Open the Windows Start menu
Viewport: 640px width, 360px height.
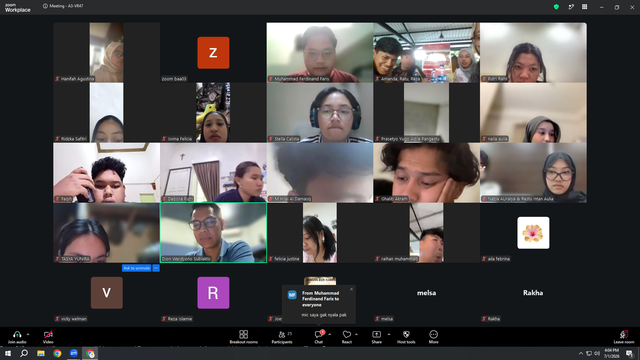8,353
